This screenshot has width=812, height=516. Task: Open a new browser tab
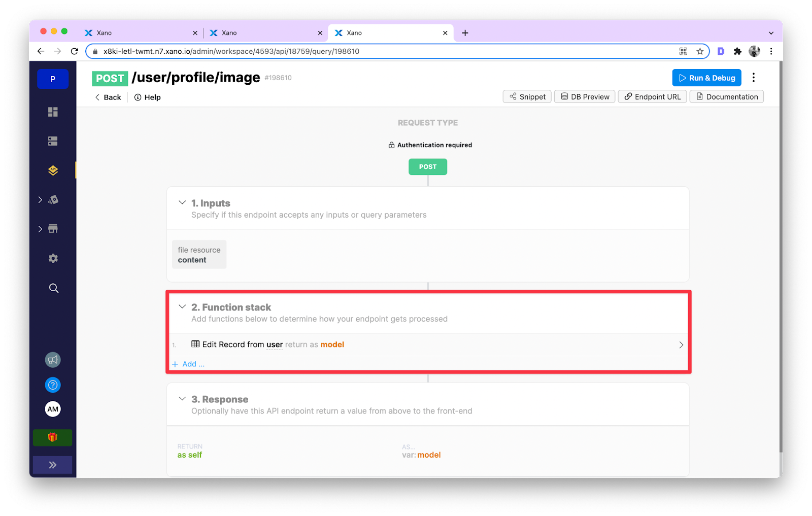[x=465, y=32]
